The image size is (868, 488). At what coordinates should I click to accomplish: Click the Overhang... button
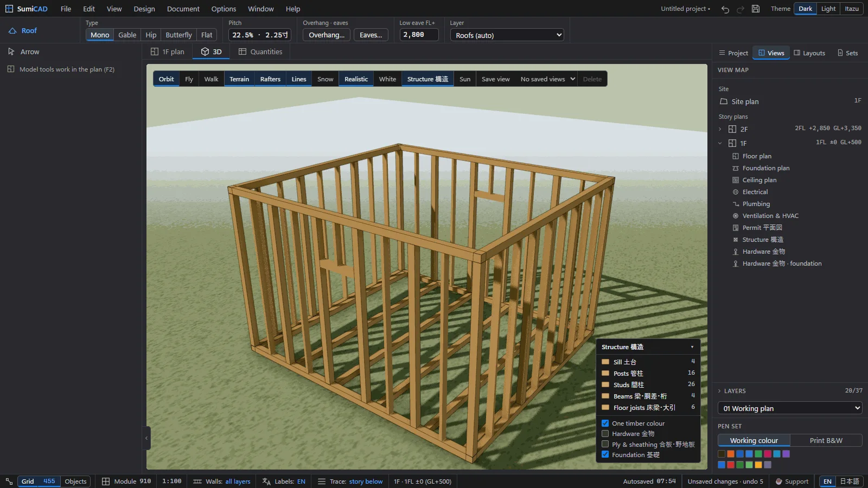[x=327, y=35]
